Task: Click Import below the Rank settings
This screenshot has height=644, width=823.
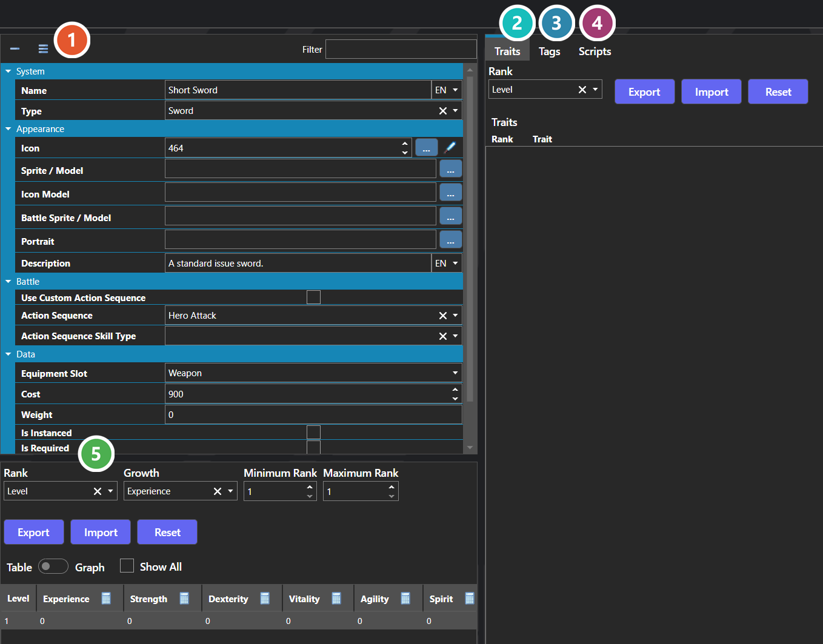Action: [101, 532]
